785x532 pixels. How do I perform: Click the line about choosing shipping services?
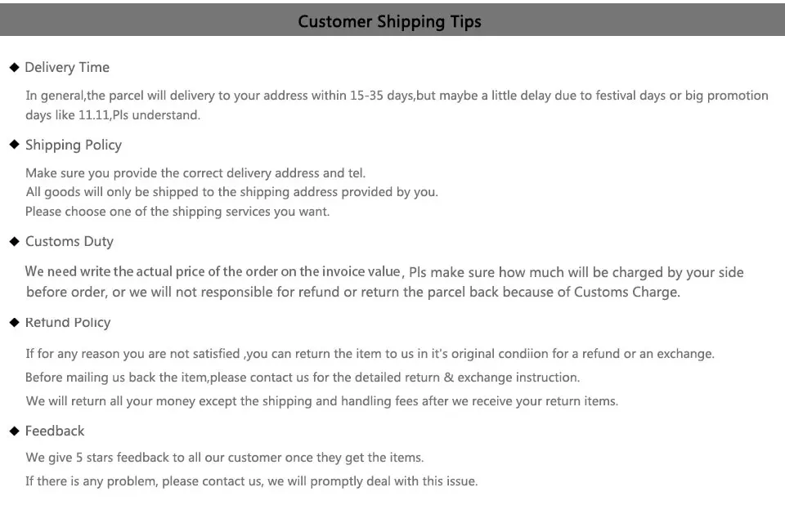coord(177,212)
